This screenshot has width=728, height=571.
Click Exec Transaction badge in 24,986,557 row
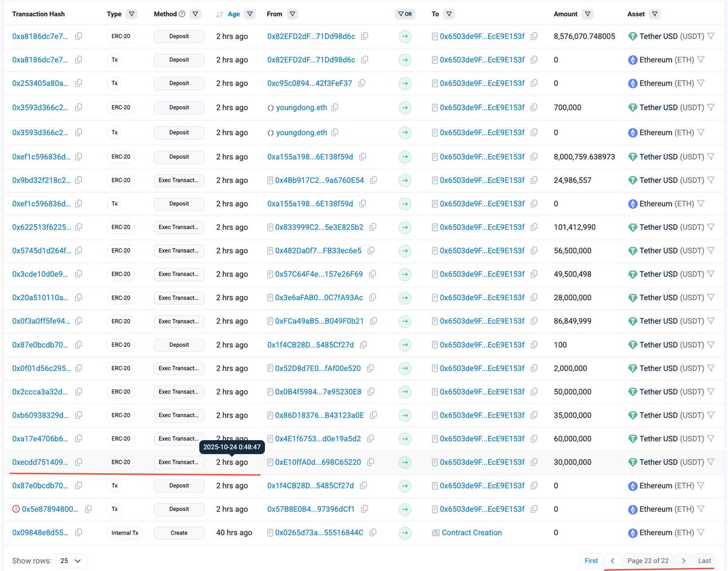pyautogui.click(x=179, y=180)
